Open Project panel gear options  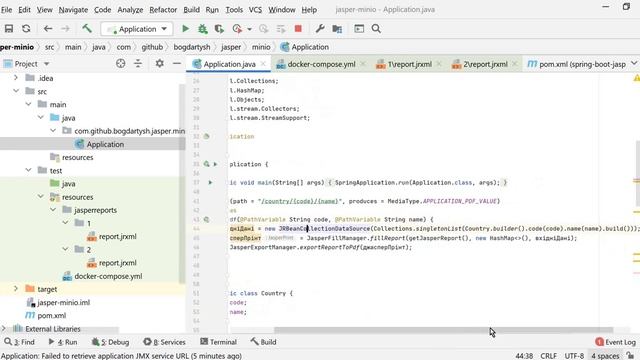(x=160, y=63)
